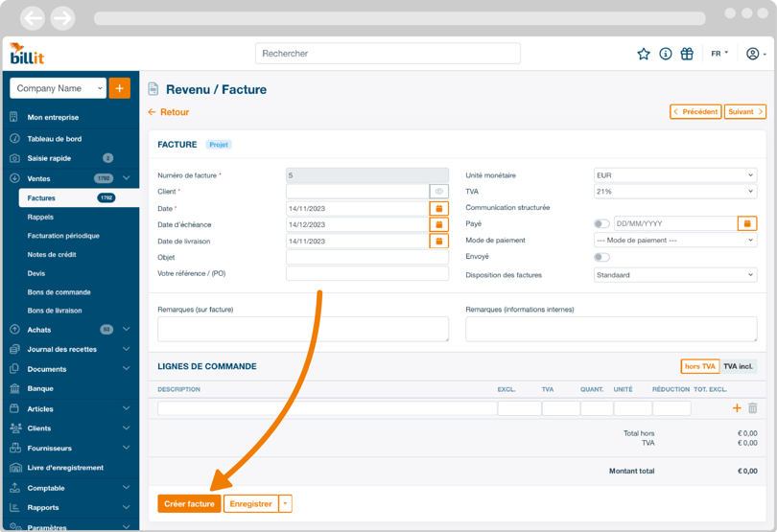Open the Mode de paiement dropdown

pyautogui.click(x=674, y=241)
